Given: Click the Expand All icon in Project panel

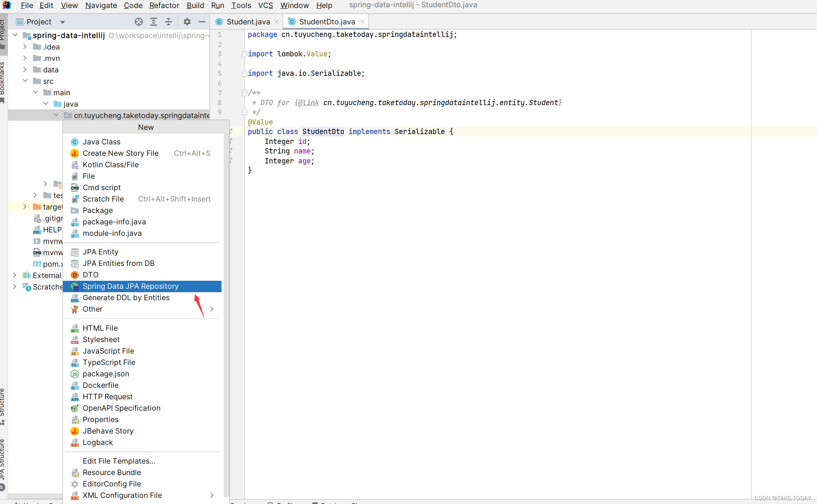Looking at the screenshot, I should pos(154,22).
